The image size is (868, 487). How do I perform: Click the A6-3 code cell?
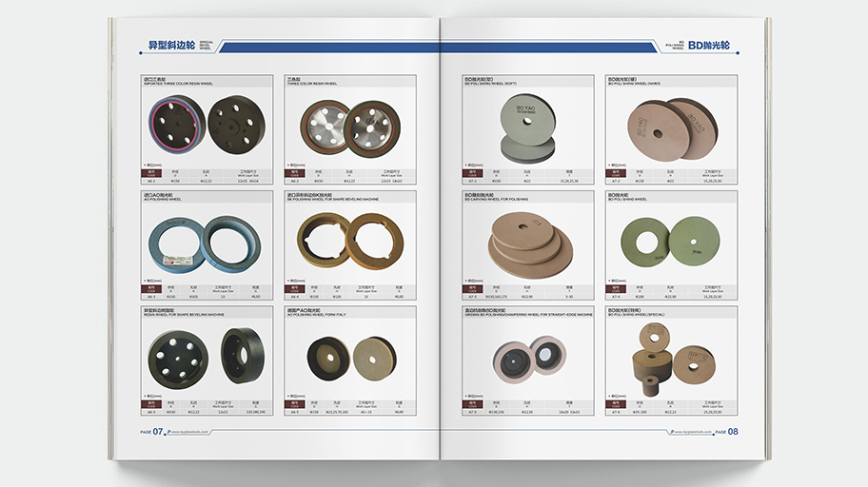pyautogui.click(x=151, y=297)
